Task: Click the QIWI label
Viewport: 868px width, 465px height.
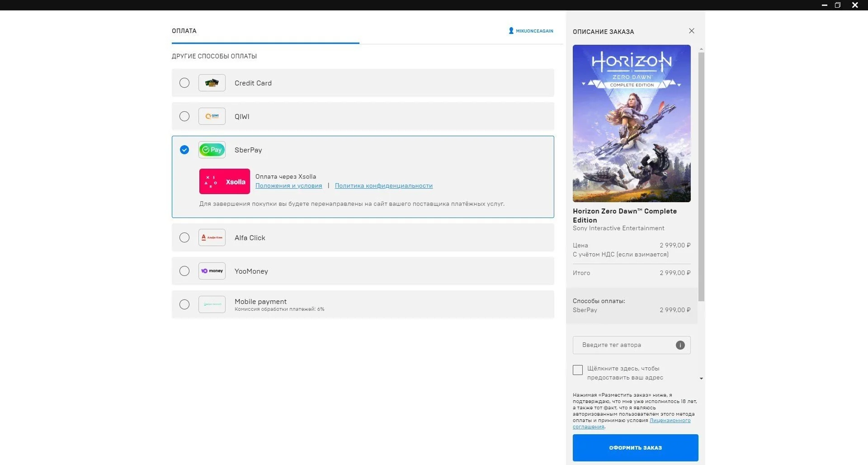Action: click(242, 117)
